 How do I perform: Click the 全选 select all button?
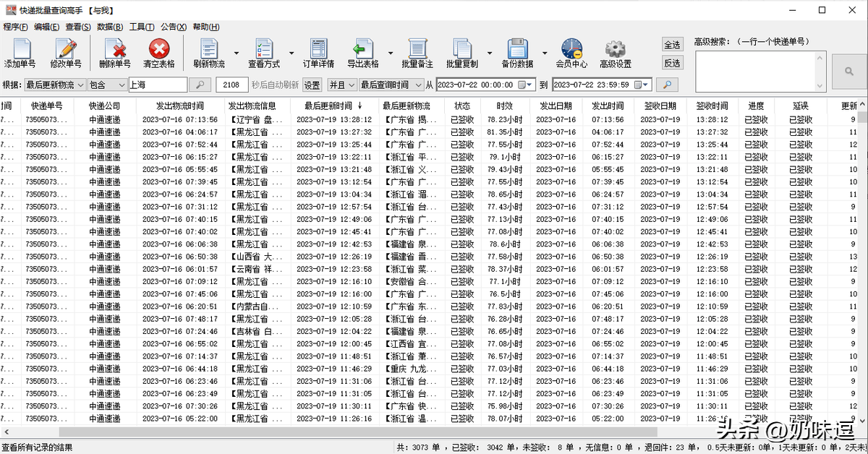click(x=672, y=45)
